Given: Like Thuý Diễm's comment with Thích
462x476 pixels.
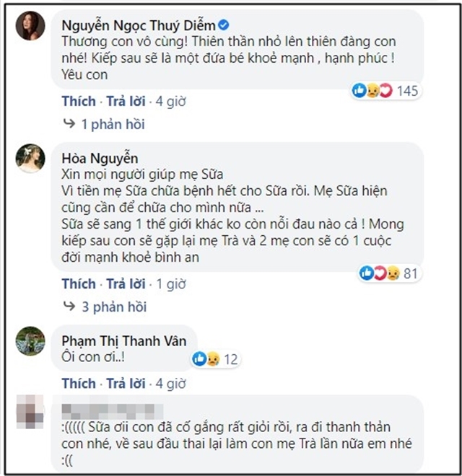Looking at the screenshot, I should click(x=78, y=101).
